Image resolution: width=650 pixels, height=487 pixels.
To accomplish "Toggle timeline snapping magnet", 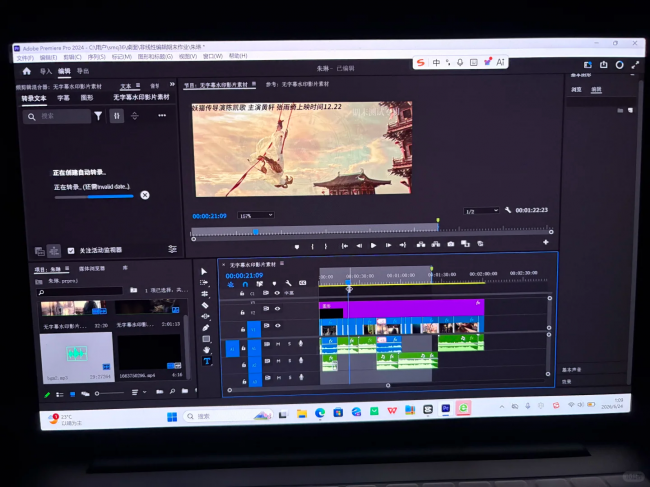I will pyautogui.click(x=245, y=284).
